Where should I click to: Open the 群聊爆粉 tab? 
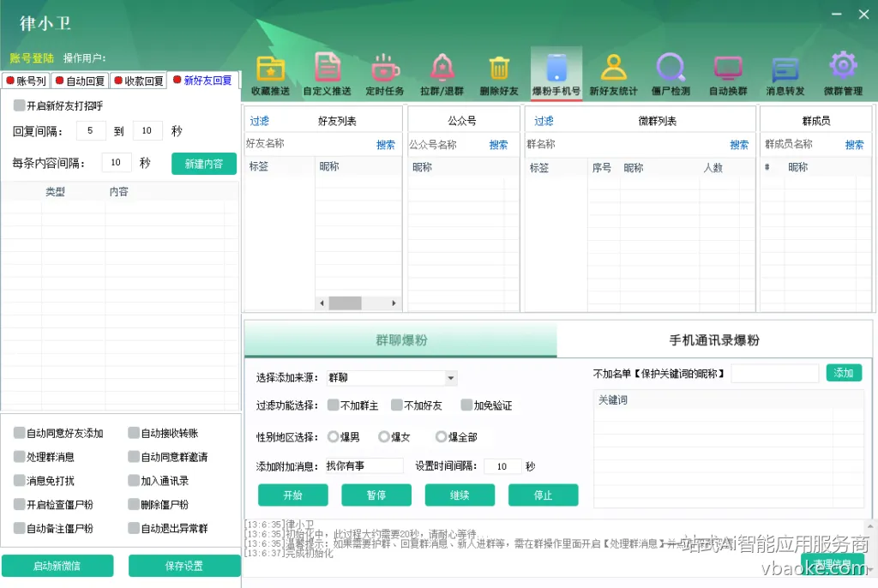[x=401, y=340]
